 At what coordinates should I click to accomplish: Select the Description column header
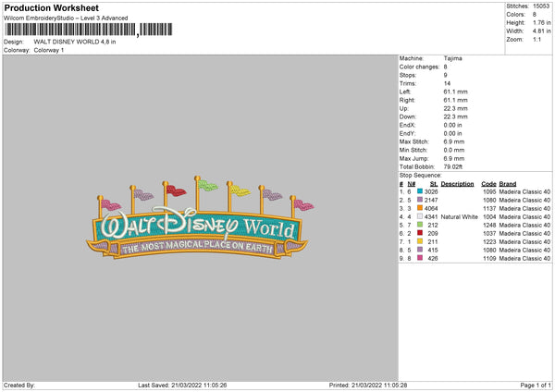pyautogui.click(x=457, y=184)
